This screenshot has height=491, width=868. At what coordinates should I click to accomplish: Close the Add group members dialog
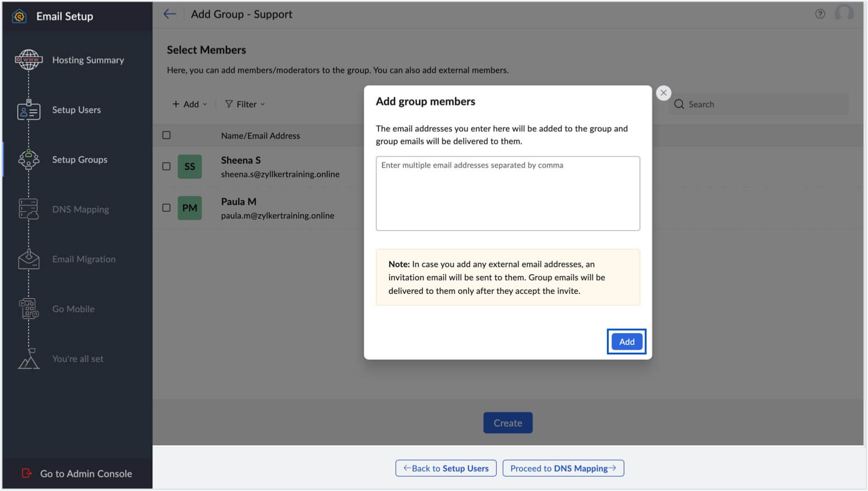coord(664,93)
